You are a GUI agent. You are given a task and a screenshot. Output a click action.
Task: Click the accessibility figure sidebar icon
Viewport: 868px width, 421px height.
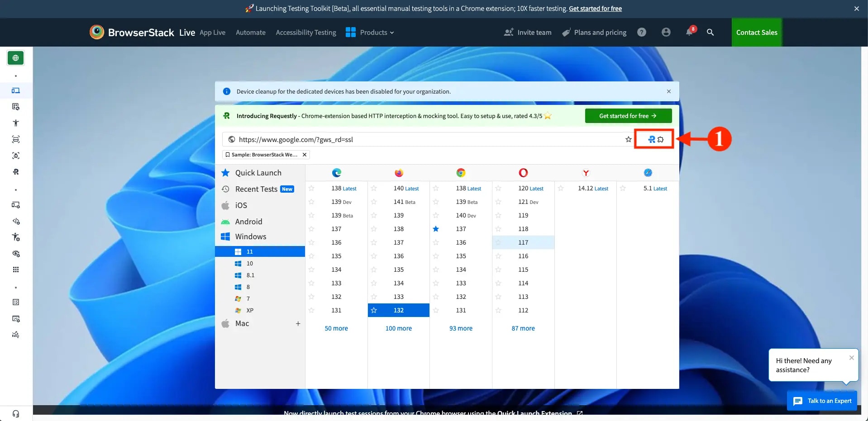tap(16, 123)
